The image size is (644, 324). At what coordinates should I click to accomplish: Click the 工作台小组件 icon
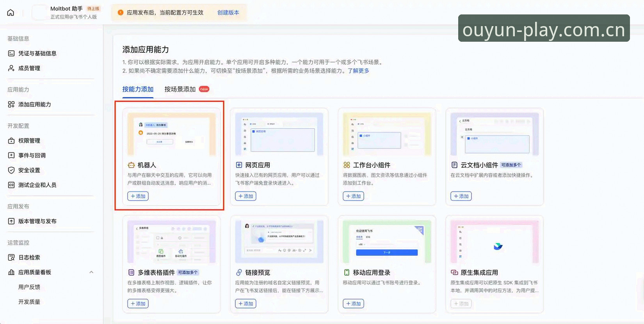click(x=347, y=165)
